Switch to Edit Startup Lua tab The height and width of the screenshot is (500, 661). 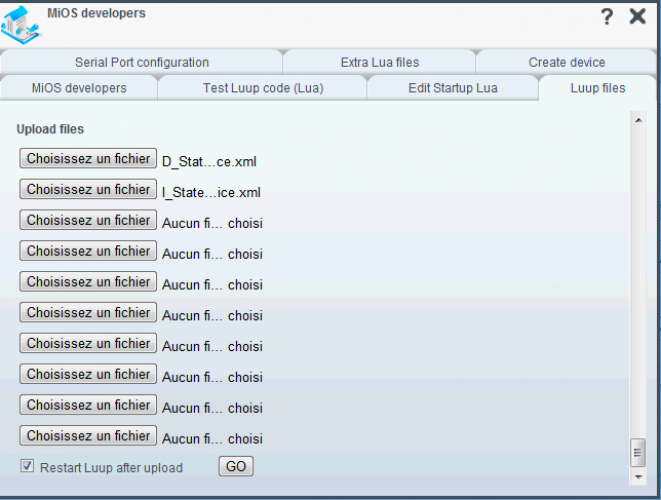[453, 88]
